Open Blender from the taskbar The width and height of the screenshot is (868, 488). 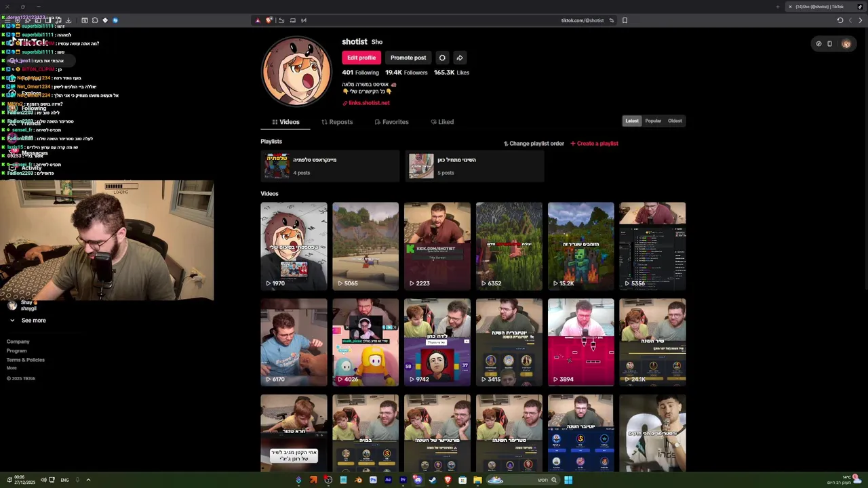click(x=358, y=480)
